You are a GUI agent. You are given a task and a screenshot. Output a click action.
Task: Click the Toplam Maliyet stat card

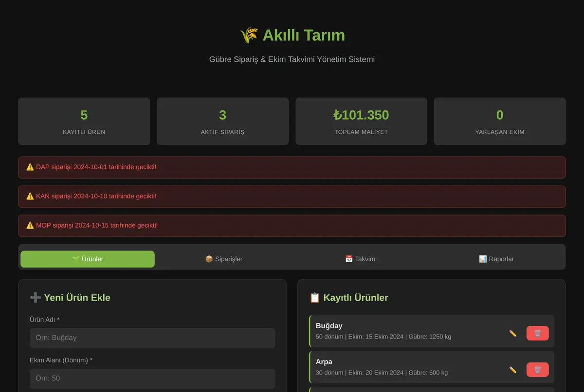coord(361,121)
